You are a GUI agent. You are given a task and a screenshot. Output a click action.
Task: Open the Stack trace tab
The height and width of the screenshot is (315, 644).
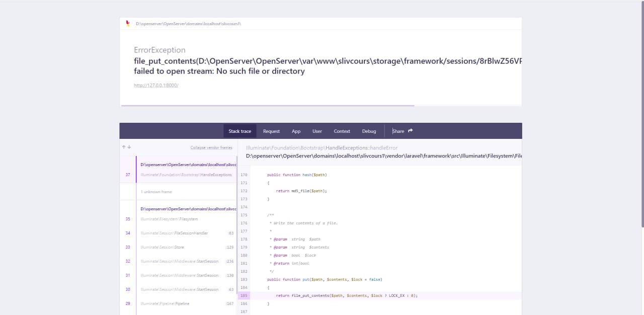pyautogui.click(x=239, y=131)
